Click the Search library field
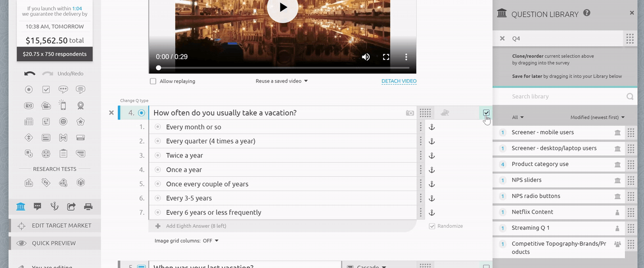 [x=565, y=96]
